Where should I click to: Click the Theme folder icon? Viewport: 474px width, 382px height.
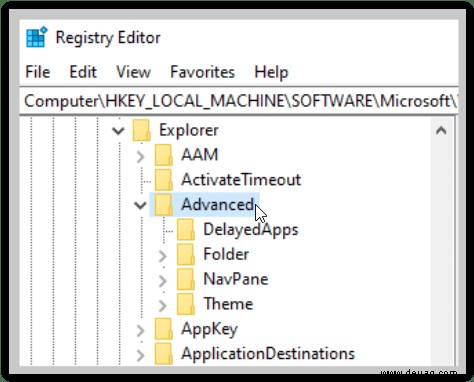pos(186,304)
